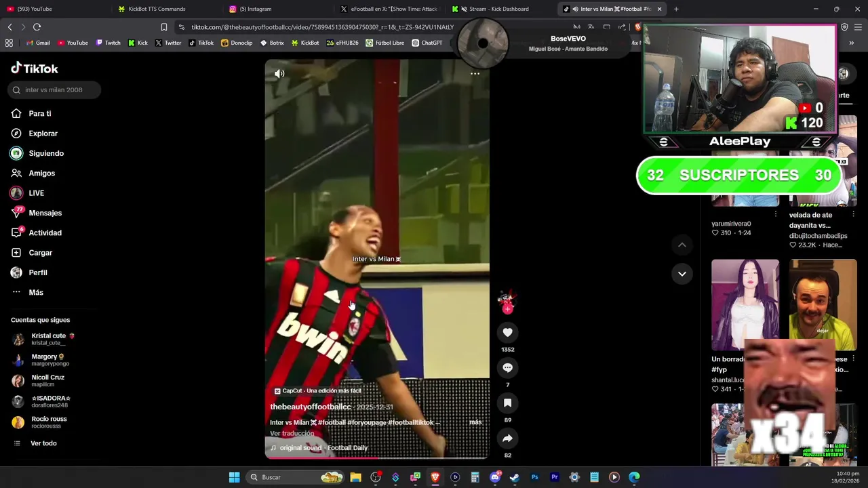Switch to the eFootball en X tab
This screenshot has width=868, height=488.
(389, 9)
